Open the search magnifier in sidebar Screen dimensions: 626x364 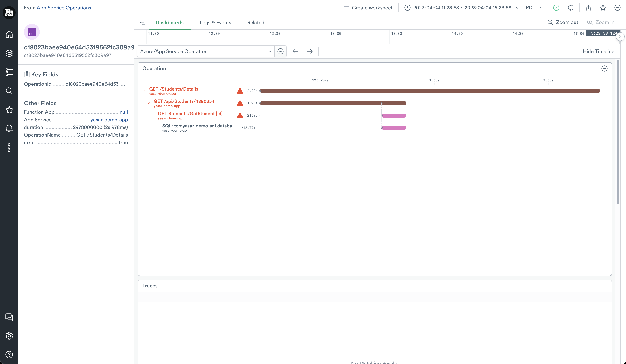tap(9, 91)
